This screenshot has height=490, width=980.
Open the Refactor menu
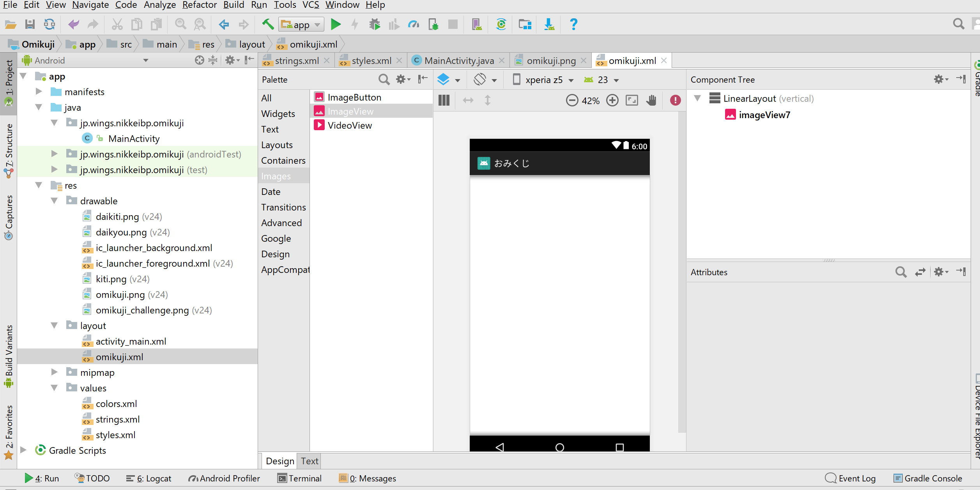click(200, 5)
